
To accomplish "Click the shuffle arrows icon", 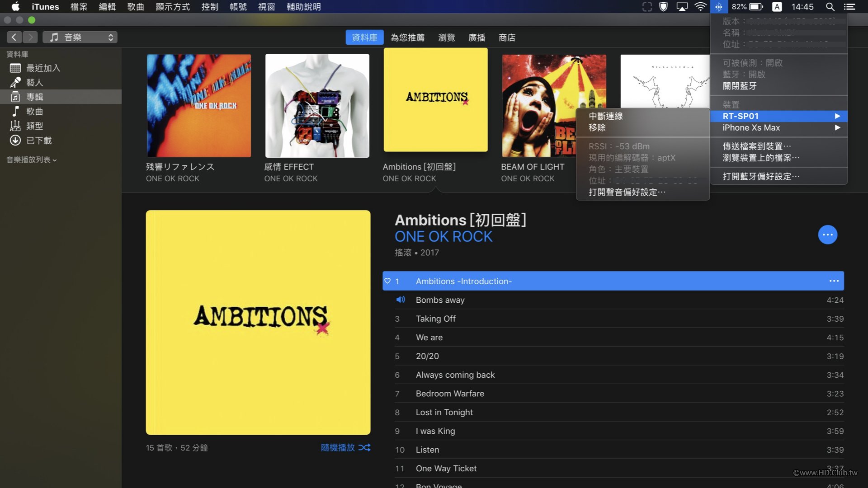I will coord(364,447).
